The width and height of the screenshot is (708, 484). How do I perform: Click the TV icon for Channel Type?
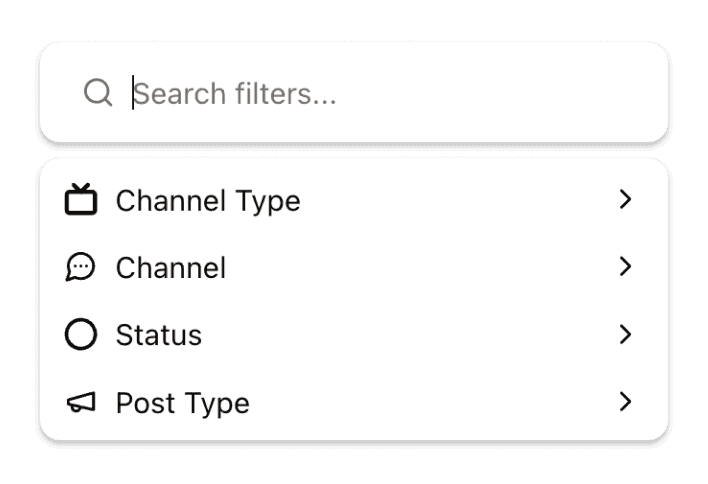click(x=81, y=200)
